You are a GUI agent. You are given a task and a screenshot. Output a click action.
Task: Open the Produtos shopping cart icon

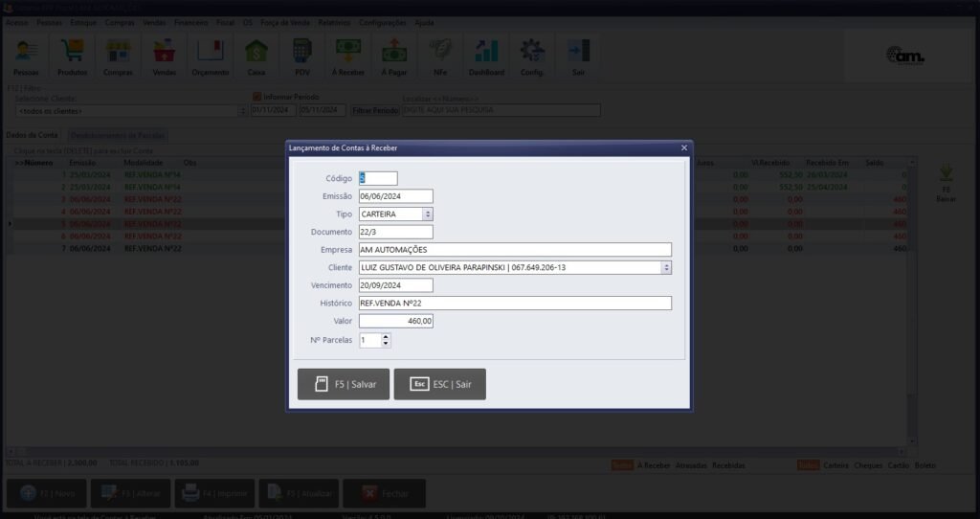[73, 56]
